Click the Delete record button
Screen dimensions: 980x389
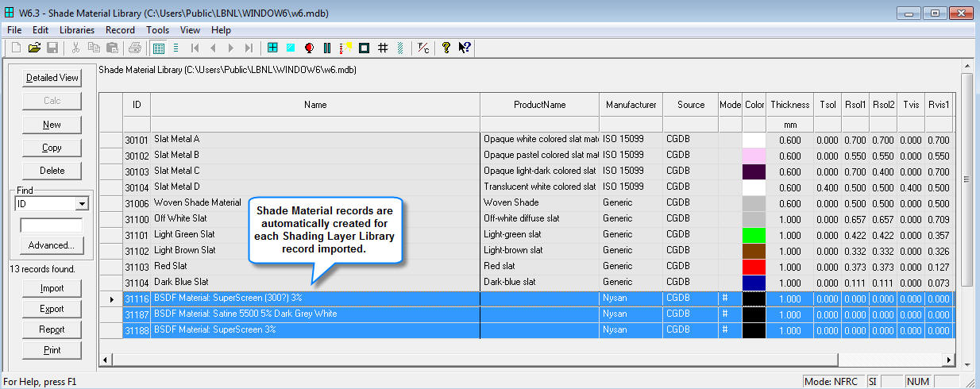(x=52, y=171)
